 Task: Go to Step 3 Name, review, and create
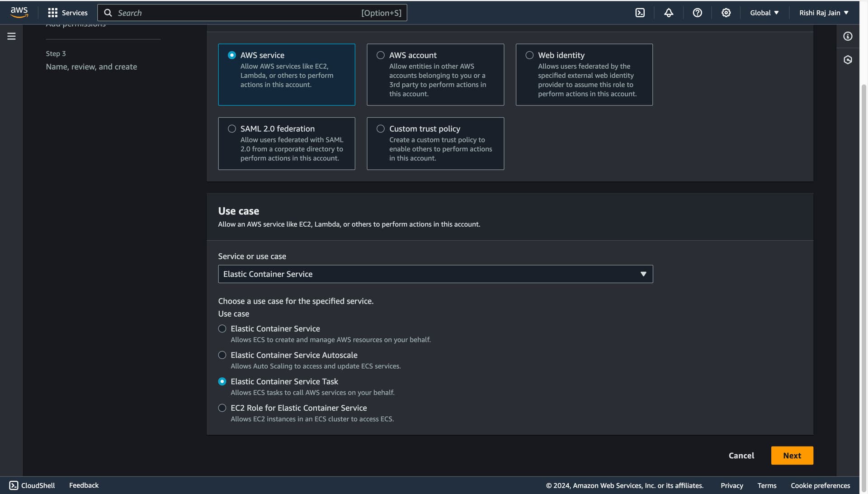(x=91, y=66)
